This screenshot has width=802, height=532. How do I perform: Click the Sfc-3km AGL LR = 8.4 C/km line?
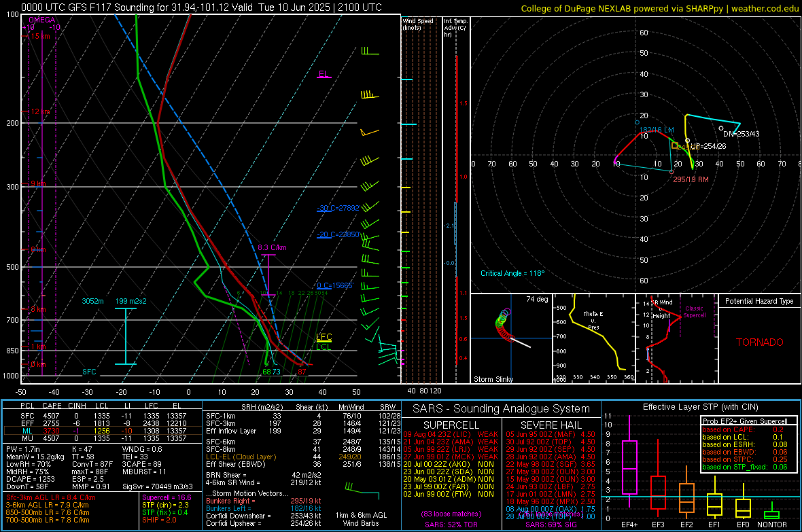[51, 497]
